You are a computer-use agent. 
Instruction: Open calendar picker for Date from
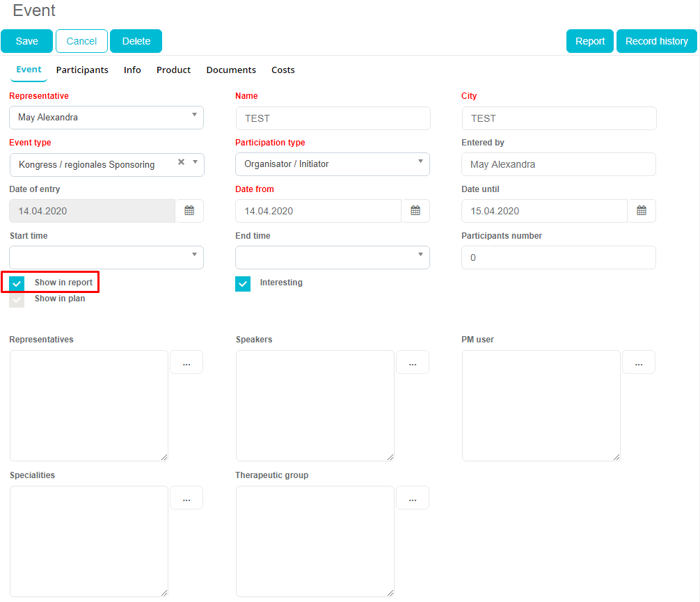coord(415,211)
